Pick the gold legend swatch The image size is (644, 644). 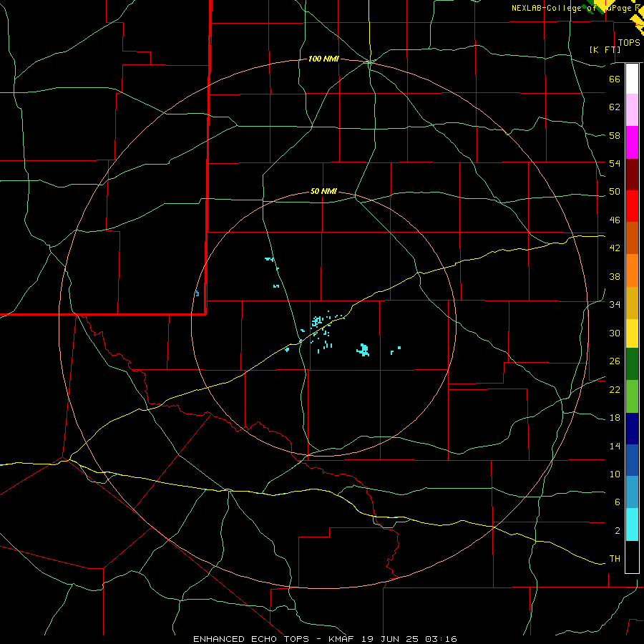(632, 303)
